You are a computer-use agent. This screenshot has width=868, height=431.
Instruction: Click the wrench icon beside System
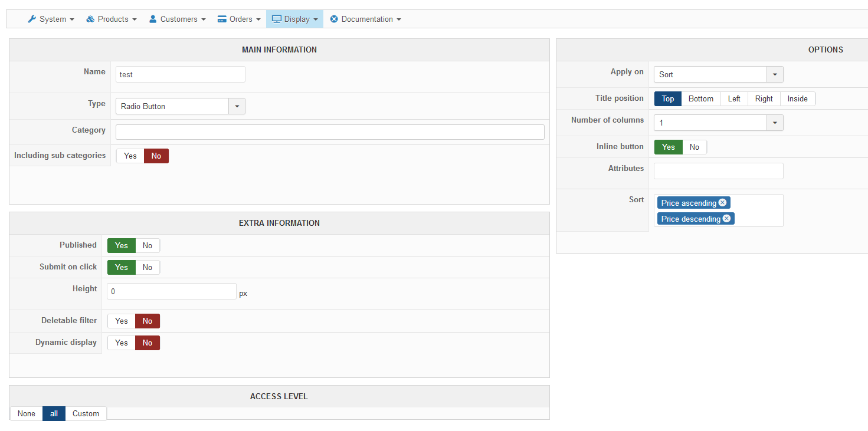pos(32,19)
